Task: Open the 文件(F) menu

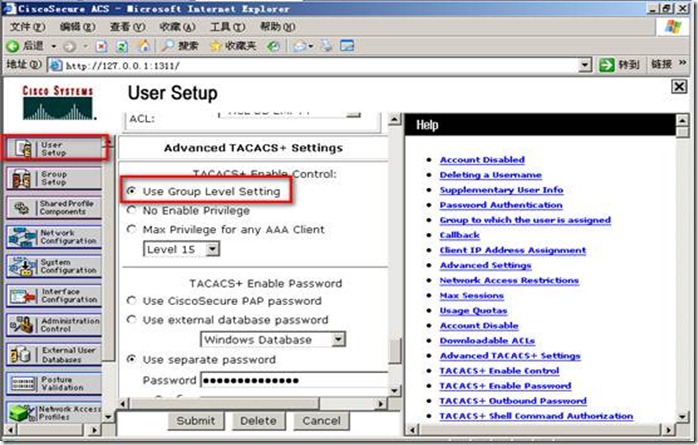Action: click(27, 27)
